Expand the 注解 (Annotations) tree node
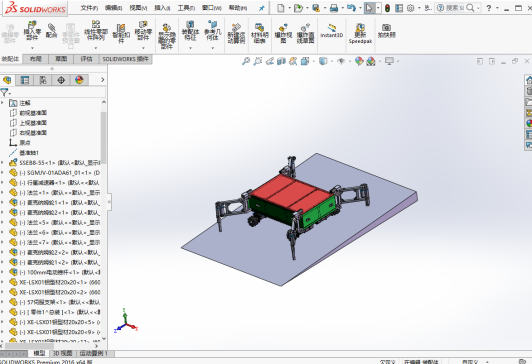The image size is (532, 364). pyautogui.click(x=3, y=102)
